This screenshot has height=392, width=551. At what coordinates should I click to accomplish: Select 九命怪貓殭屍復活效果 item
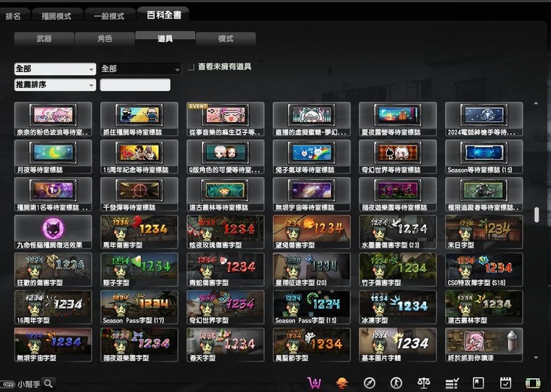(53, 232)
